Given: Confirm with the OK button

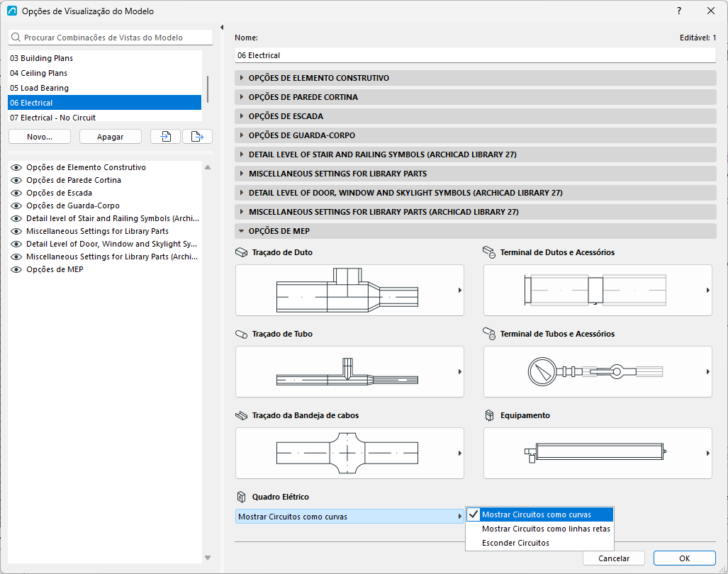Looking at the screenshot, I should tap(684, 558).
